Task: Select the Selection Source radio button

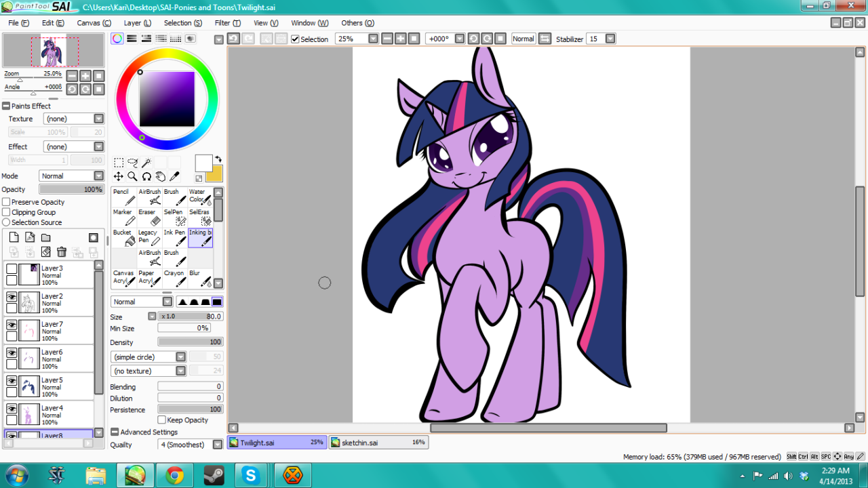Action: (x=6, y=222)
